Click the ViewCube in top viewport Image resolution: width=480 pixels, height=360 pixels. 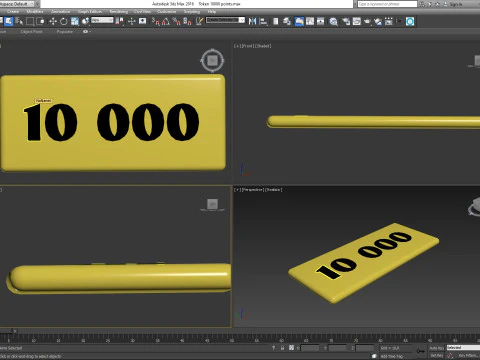click(212, 61)
